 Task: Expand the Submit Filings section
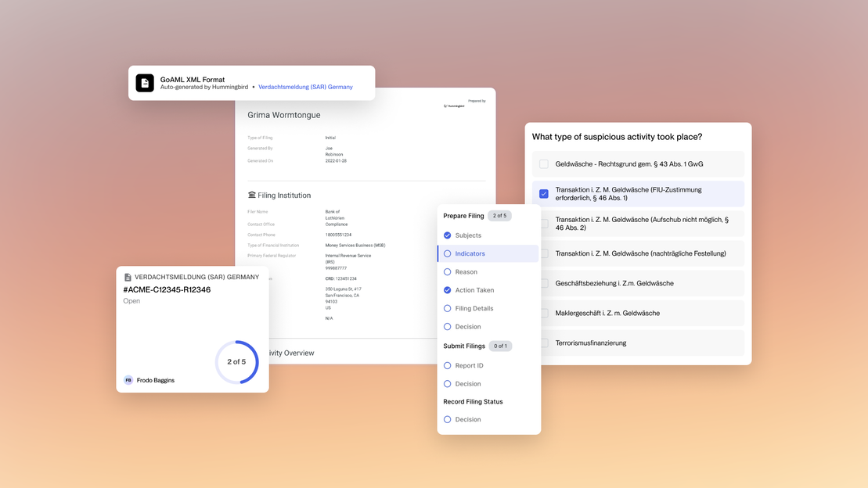[463, 346]
